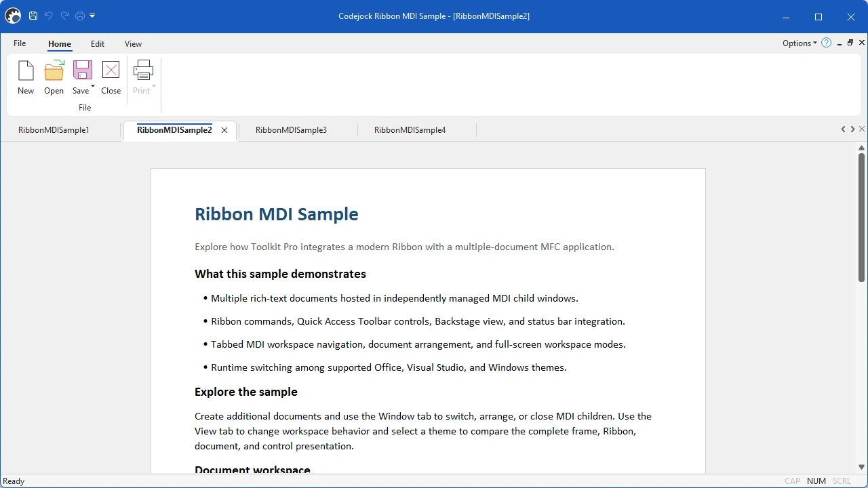
Task: Click the Open folder ribbon button
Action: pyautogui.click(x=54, y=78)
